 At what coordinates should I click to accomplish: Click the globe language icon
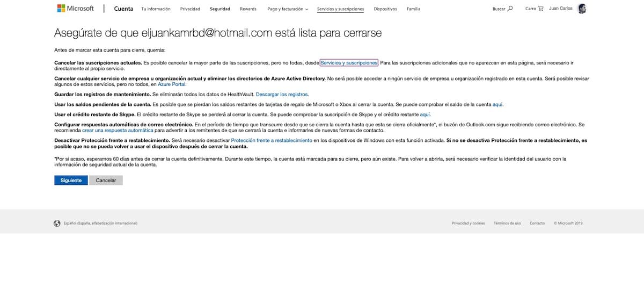(57, 223)
